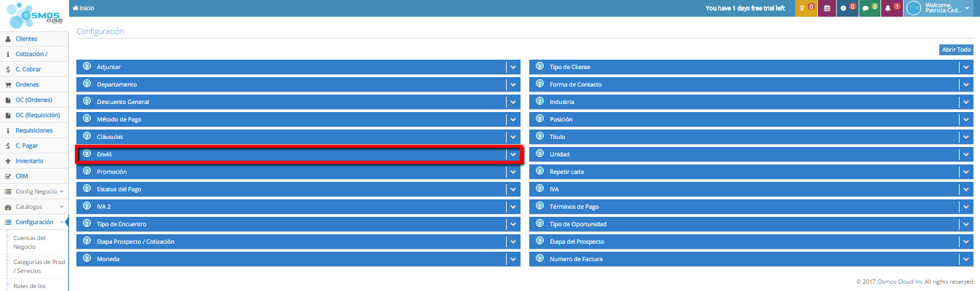Expand Config Negocio sidebar menu
The image size is (980, 291).
[x=34, y=191]
